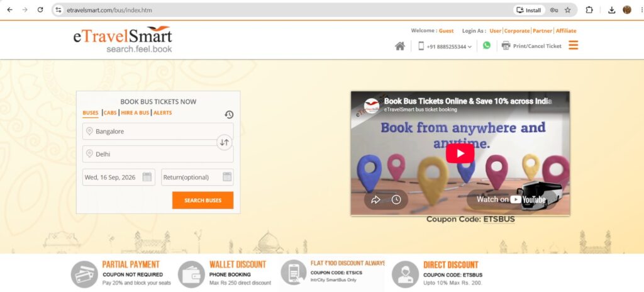Install the web app via Install button
This screenshot has width=644, height=292.
click(529, 10)
